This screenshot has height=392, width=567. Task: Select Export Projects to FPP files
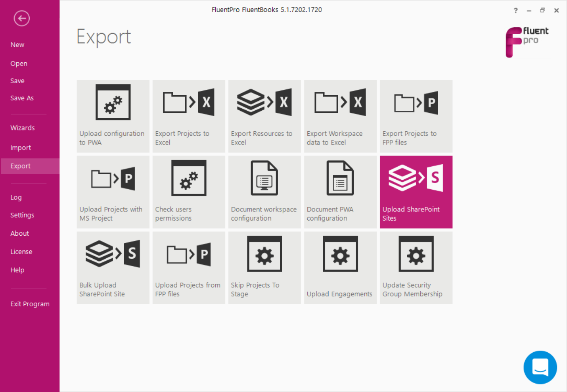point(416,116)
